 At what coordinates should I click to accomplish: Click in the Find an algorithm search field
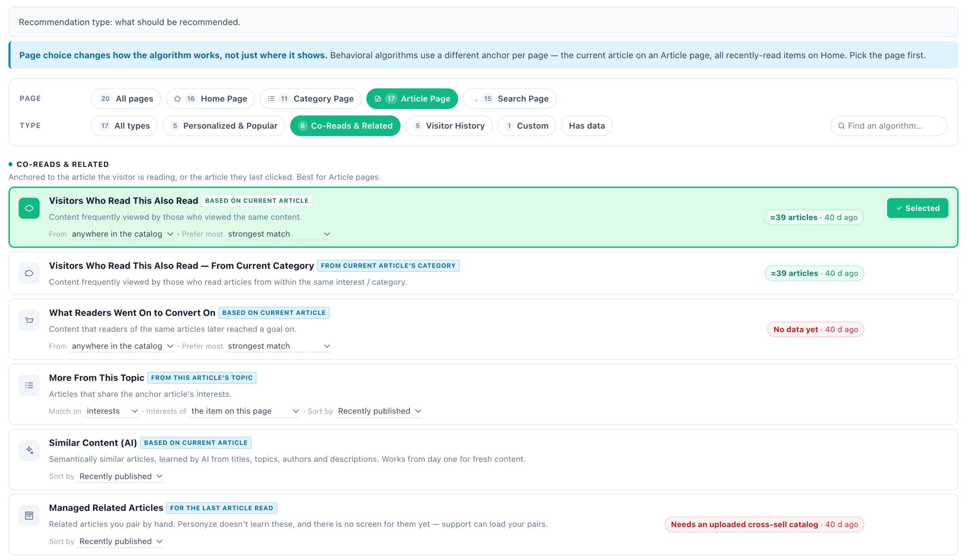pos(889,126)
